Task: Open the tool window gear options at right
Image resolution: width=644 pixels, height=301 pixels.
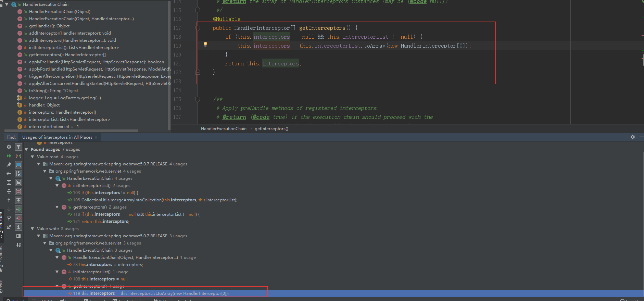Action: [633, 137]
